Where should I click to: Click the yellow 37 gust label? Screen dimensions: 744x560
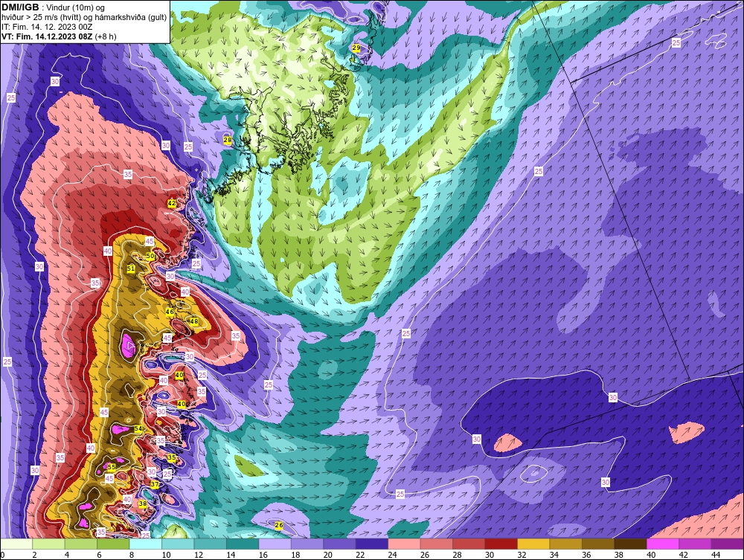pyautogui.click(x=155, y=484)
